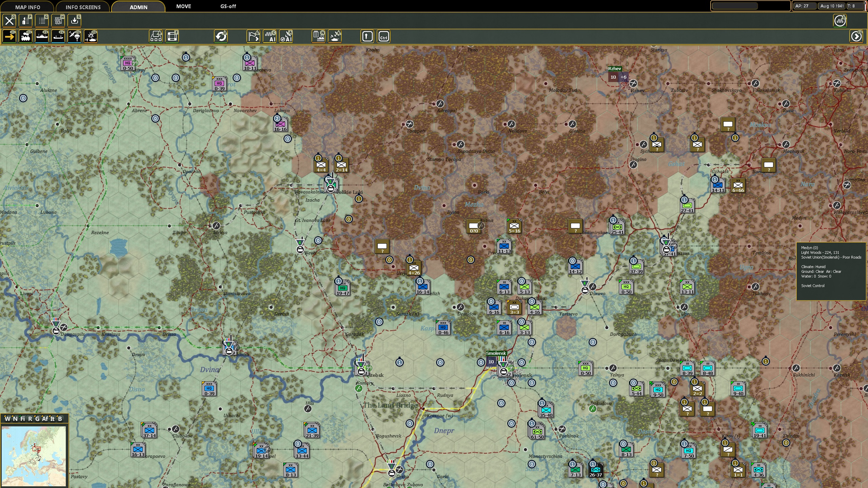
Task: Open the production factory list icon (N)
Action: pyautogui.click(x=319, y=37)
